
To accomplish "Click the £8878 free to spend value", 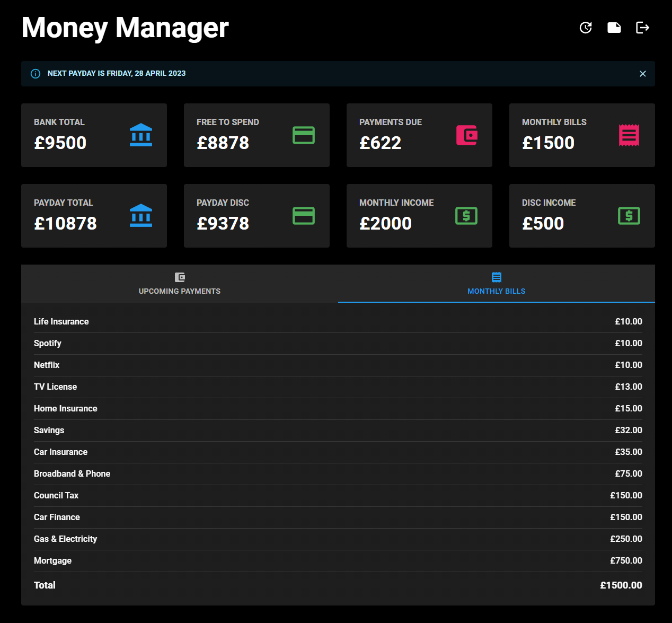I will [x=223, y=143].
